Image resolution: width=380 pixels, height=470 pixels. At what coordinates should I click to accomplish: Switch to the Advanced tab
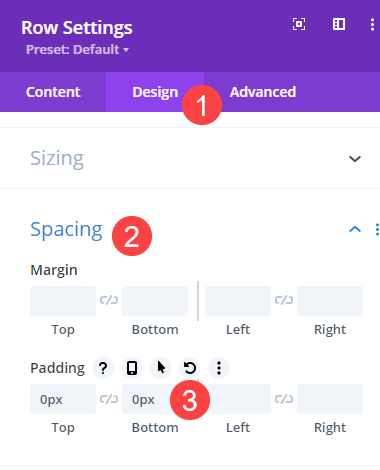tap(263, 92)
